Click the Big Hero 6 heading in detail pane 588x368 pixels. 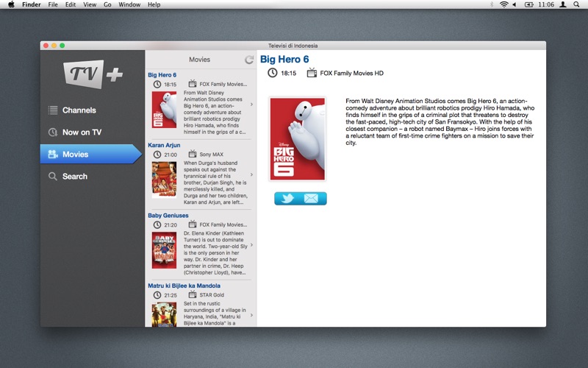tap(284, 59)
